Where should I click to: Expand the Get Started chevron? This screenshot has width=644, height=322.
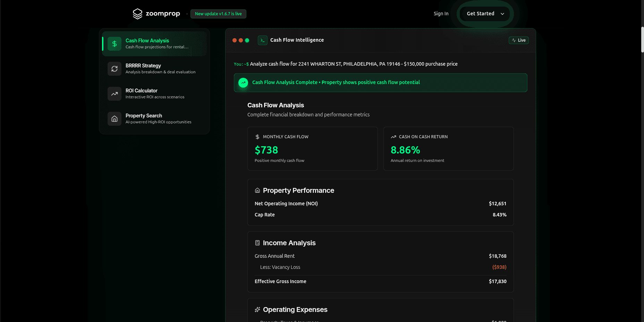(502, 14)
